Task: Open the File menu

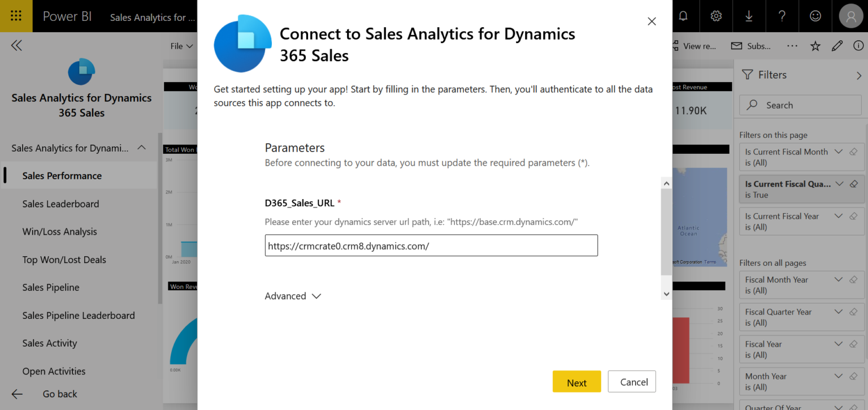Action: 181,46
